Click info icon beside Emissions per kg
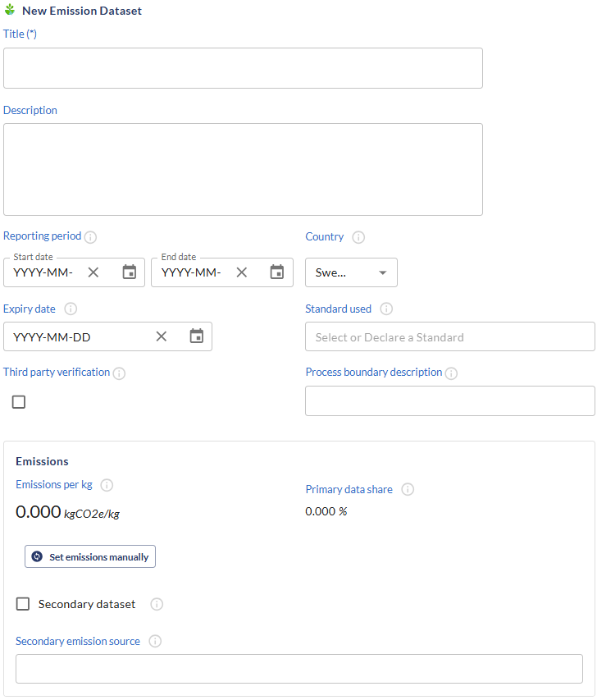The height and width of the screenshot is (700, 597). pyautogui.click(x=107, y=485)
